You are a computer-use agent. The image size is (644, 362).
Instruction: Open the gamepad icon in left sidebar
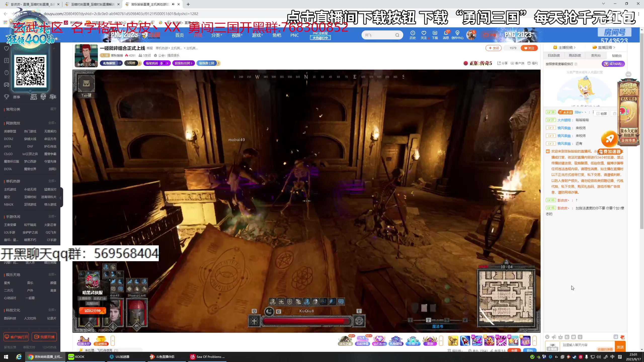[7, 85]
